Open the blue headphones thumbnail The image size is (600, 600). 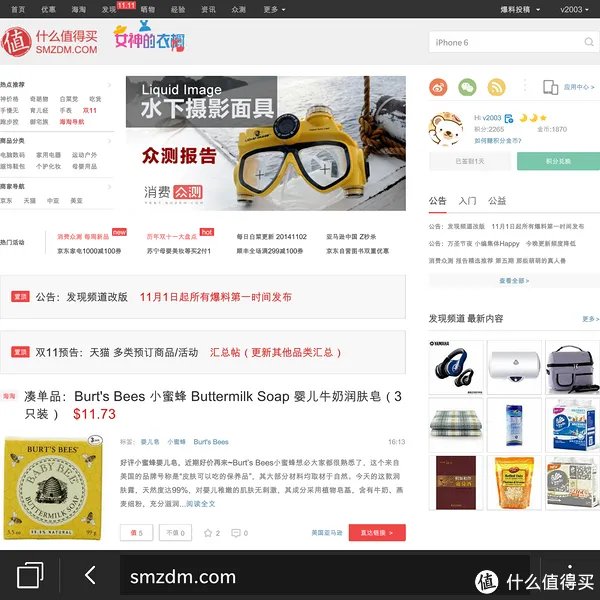point(456,367)
